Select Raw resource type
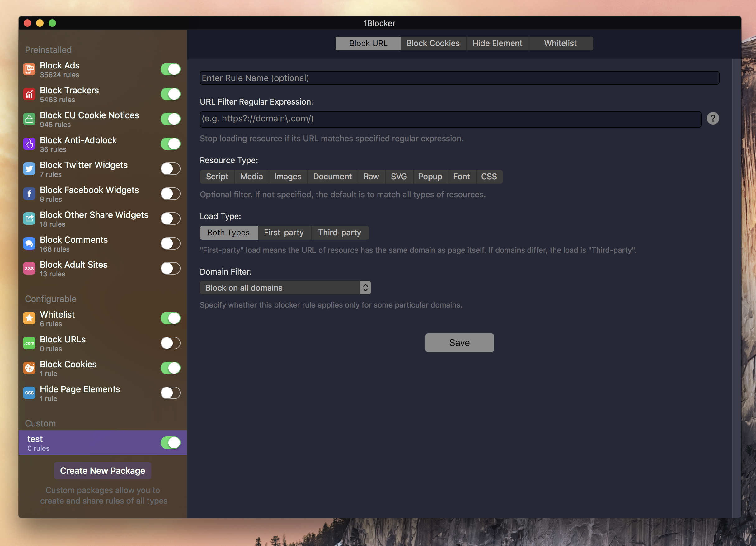Viewport: 756px width, 546px height. point(371,177)
